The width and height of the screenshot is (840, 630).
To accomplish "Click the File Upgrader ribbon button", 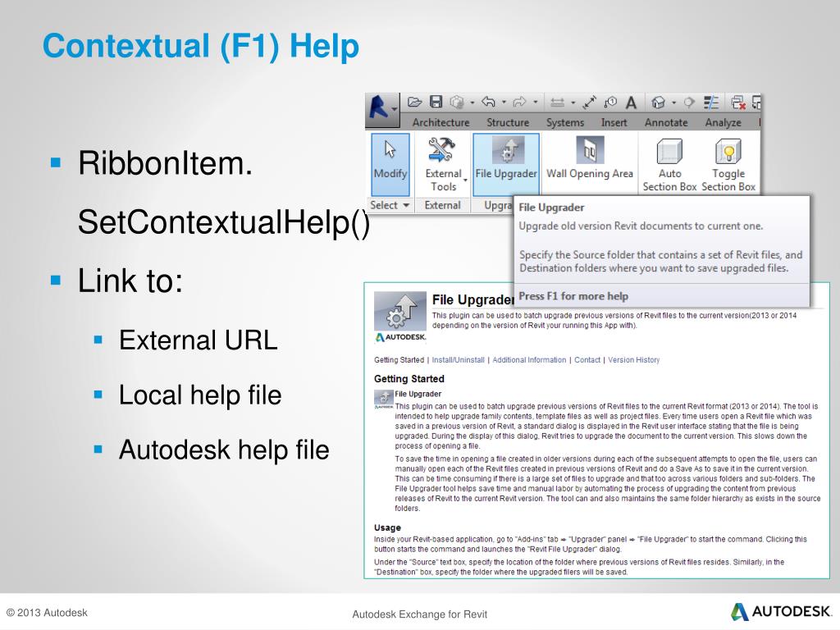I will coord(506,164).
